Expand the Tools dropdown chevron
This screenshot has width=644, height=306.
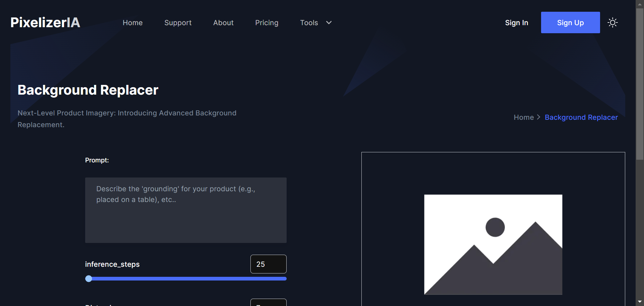329,22
